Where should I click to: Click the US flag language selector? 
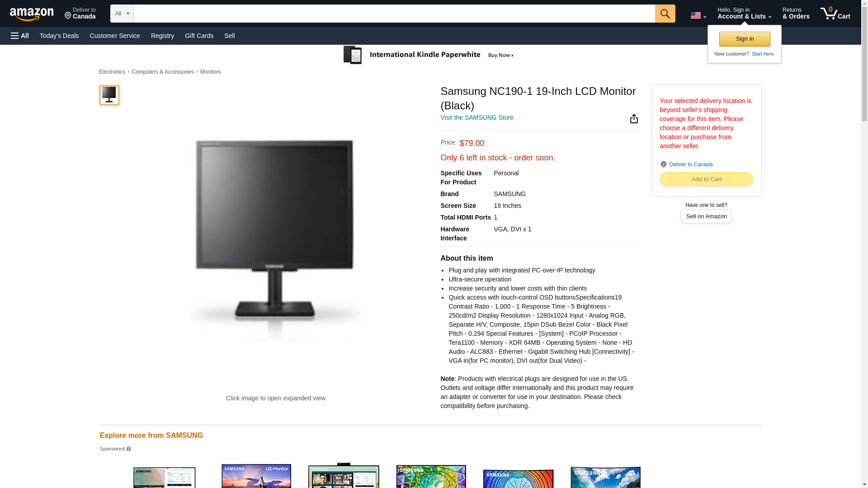tap(698, 15)
